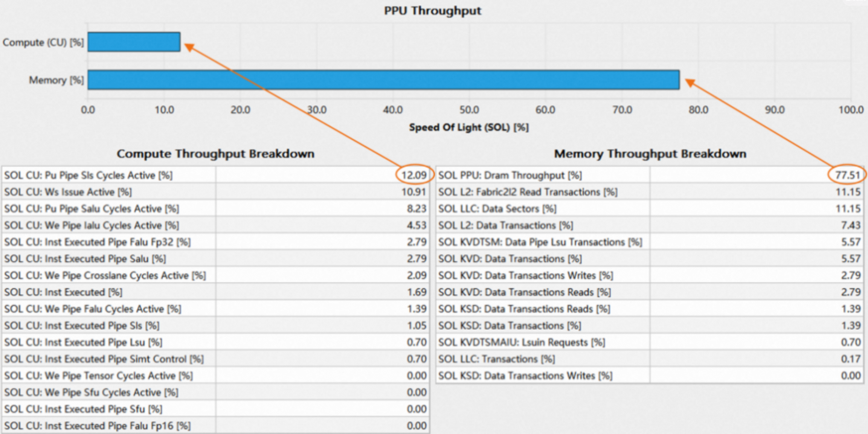
Task: Select the circled 77.51 Dram value
Action: coord(847,175)
